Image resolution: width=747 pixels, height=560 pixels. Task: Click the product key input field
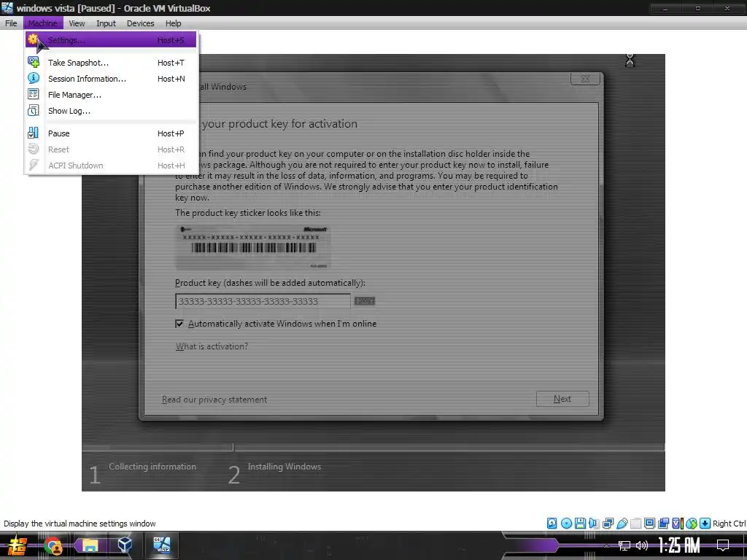click(263, 301)
